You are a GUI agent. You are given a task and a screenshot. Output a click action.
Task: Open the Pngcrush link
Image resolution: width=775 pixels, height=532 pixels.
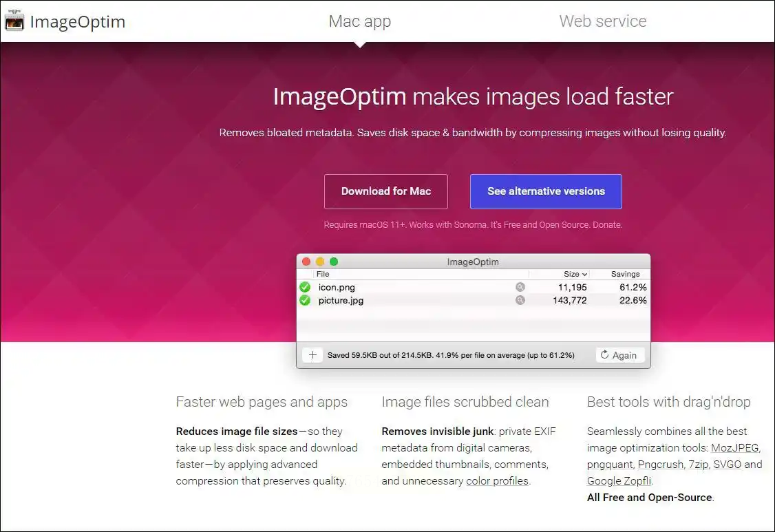click(660, 465)
